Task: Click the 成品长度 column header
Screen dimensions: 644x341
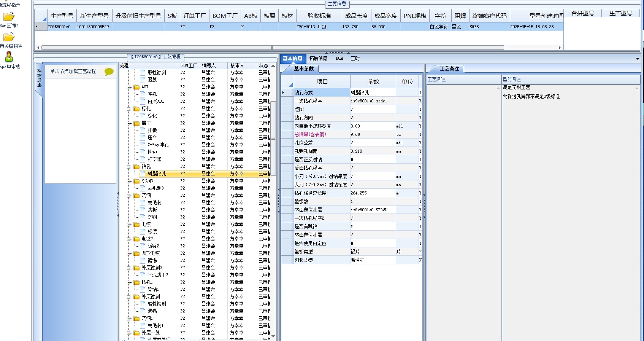Action: tap(356, 16)
